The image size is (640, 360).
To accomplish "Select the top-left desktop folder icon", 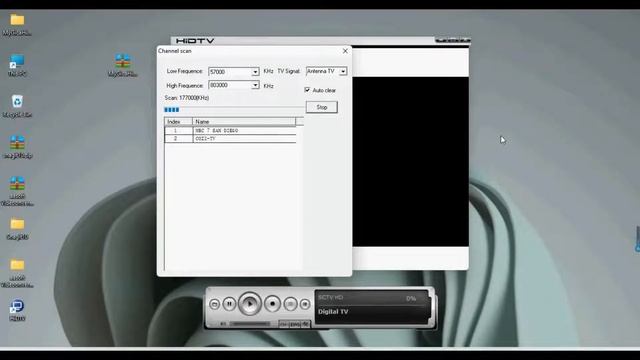I will tap(17, 24).
